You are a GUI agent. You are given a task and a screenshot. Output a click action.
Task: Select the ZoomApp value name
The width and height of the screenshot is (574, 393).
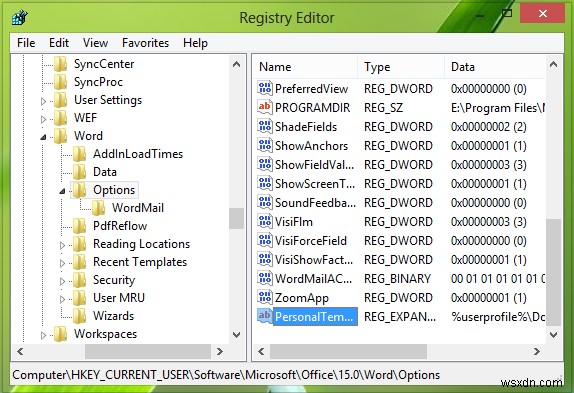coord(302,298)
